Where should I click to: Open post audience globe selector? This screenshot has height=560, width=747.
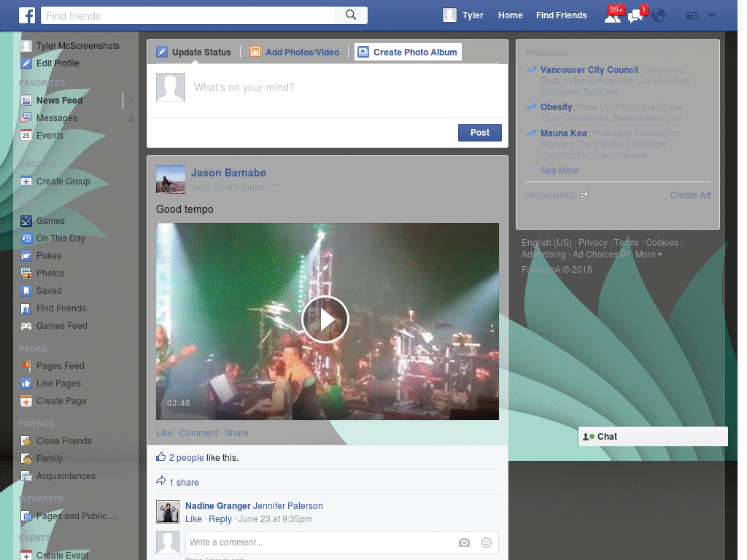[x=275, y=187]
